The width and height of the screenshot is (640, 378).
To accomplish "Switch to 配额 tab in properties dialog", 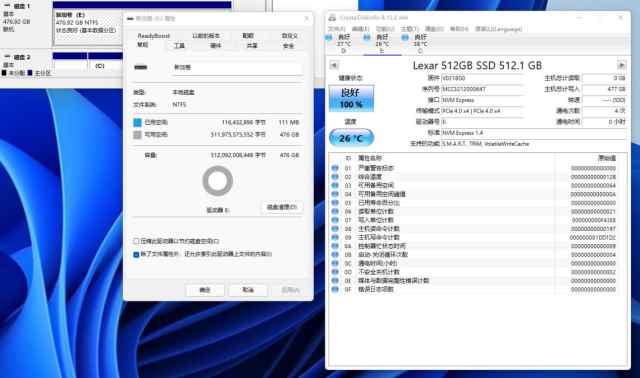I will click(248, 36).
